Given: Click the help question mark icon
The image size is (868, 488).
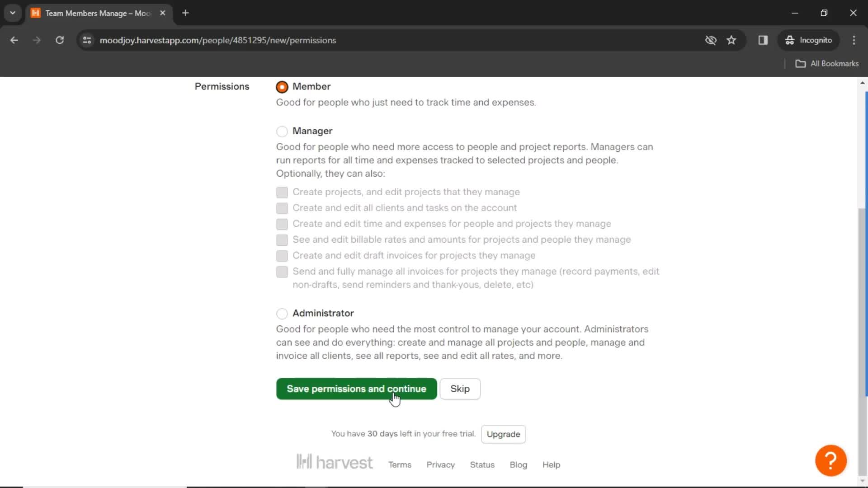Looking at the screenshot, I should tap(832, 460).
